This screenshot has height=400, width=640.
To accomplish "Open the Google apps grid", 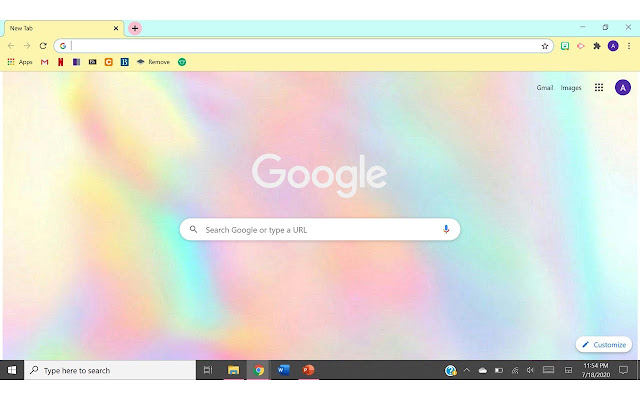I will [599, 87].
